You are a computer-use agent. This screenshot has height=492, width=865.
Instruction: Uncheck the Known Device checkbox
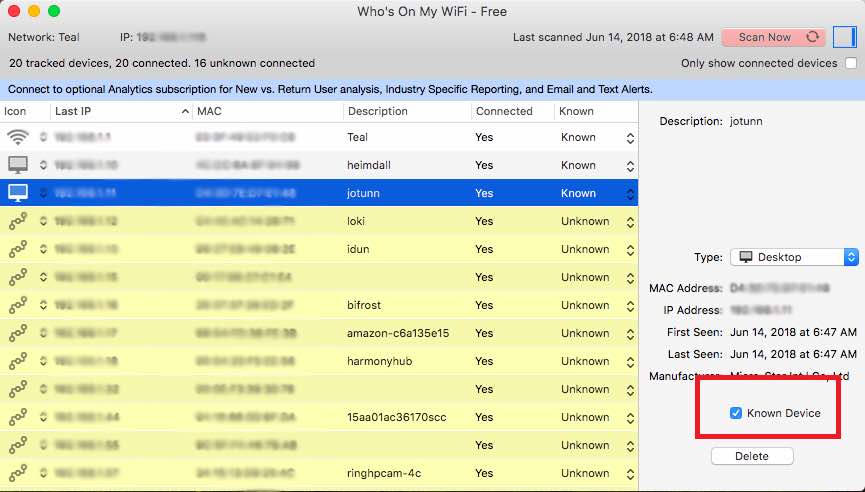tap(735, 413)
